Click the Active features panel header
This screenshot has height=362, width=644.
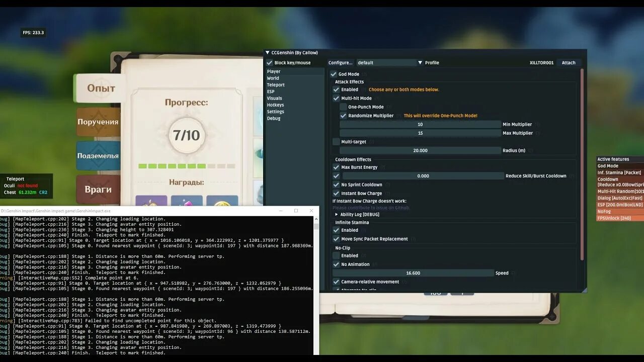click(620, 159)
